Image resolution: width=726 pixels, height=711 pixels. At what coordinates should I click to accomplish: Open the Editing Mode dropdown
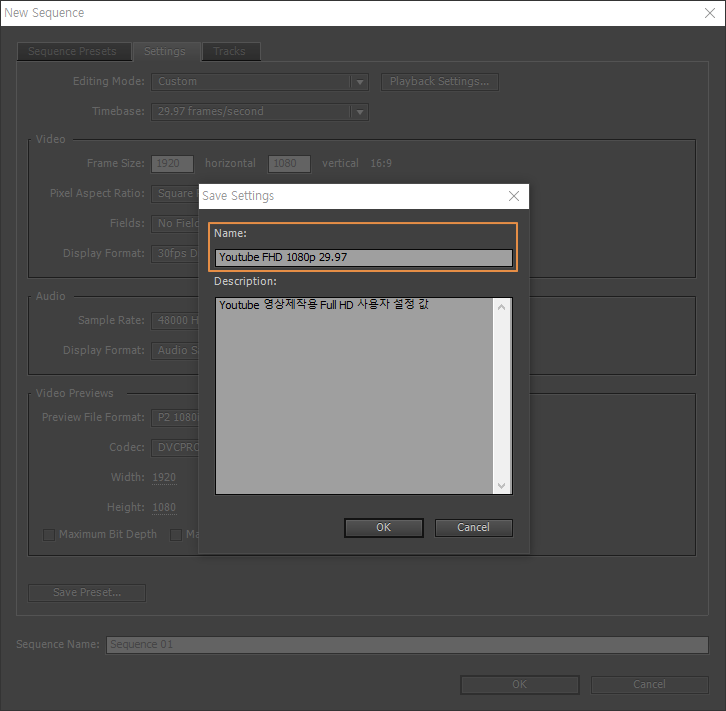tap(260, 82)
